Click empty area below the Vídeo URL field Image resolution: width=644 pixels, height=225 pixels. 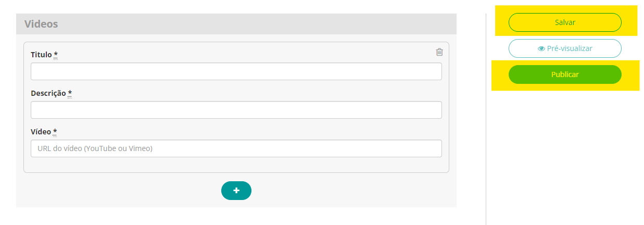point(236,165)
